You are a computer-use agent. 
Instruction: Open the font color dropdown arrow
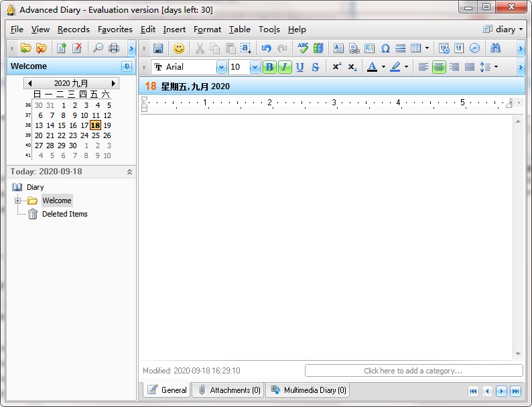[x=383, y=67]
